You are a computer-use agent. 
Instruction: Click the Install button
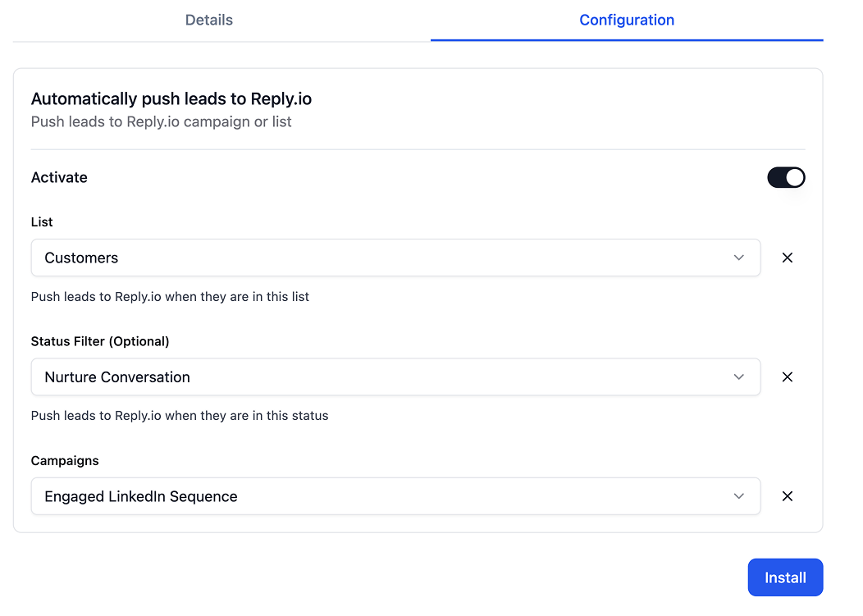coord(785,577)
